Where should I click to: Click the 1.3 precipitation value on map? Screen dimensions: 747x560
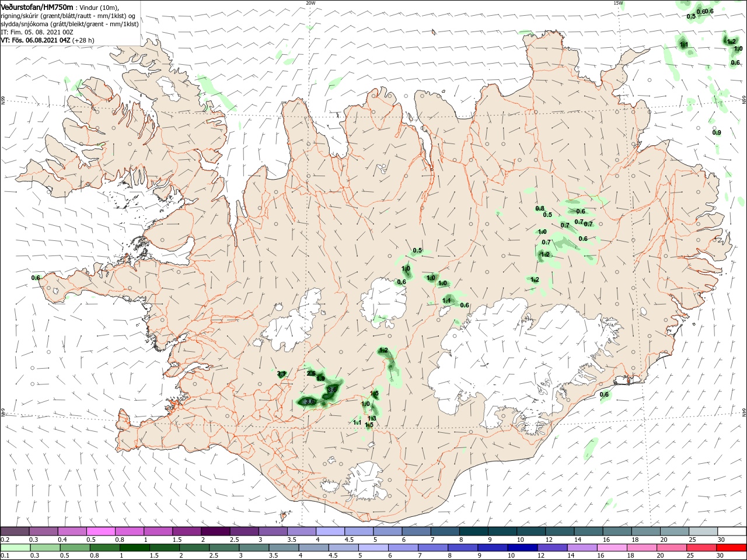click(372, 418)
